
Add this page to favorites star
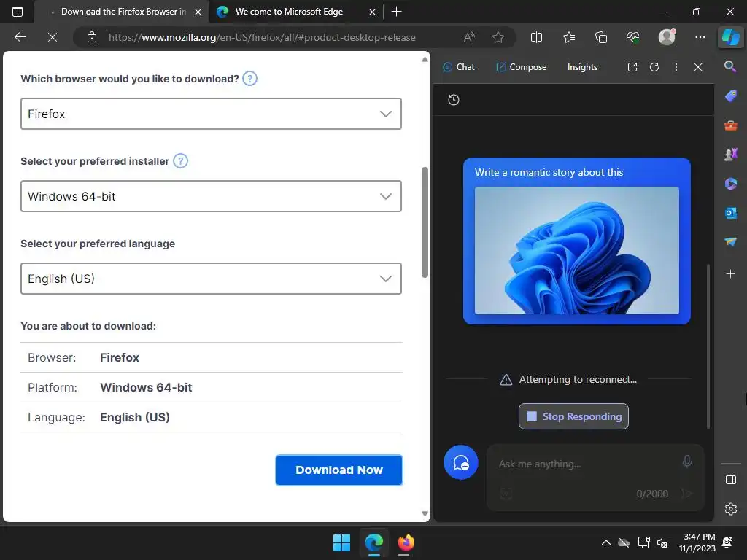498,37
